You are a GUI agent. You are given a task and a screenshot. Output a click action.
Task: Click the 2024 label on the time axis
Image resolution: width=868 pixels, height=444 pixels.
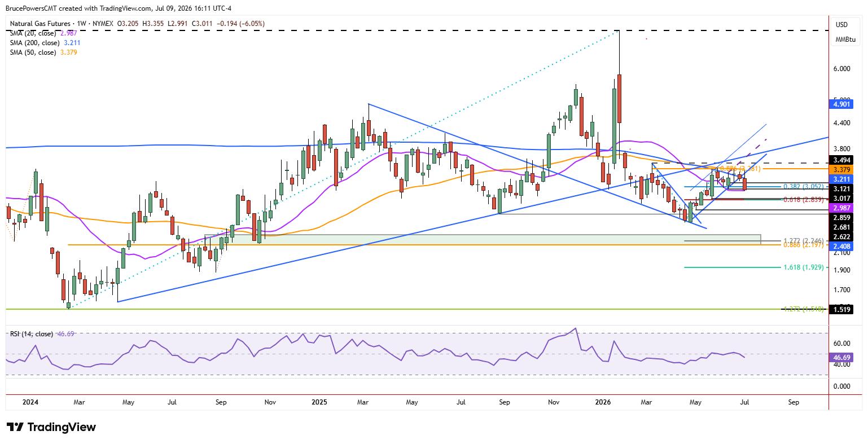(30, 402)
